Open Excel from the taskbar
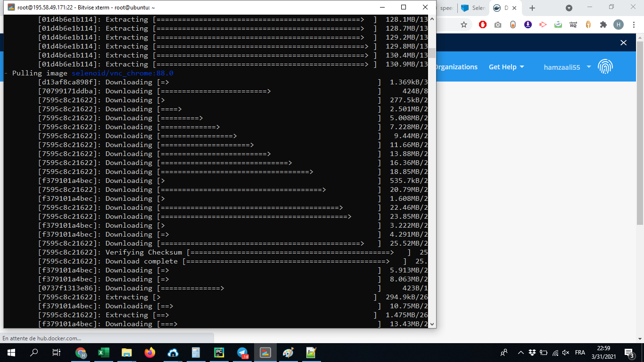 coord(104,353)
